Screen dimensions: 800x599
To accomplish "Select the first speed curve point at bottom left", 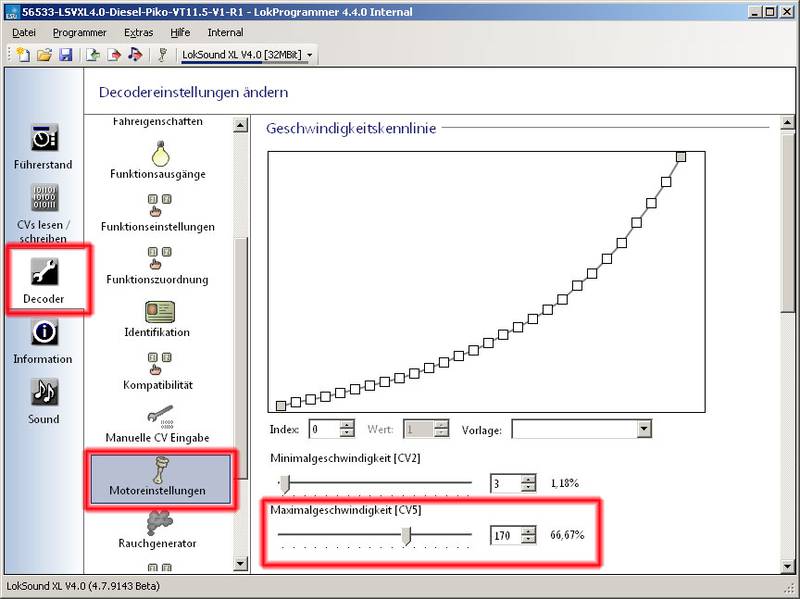I will [281, 406].
